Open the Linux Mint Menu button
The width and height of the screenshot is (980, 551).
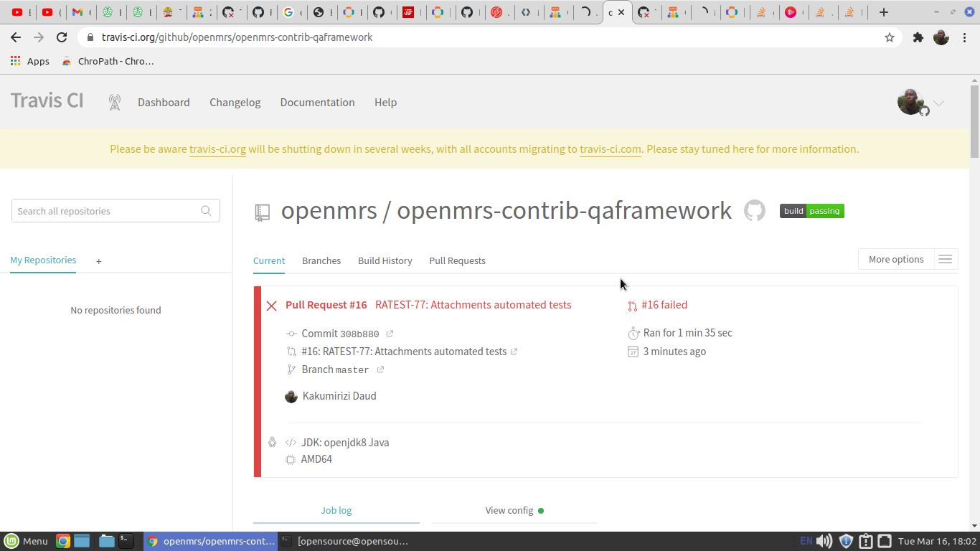coord(27,541)
